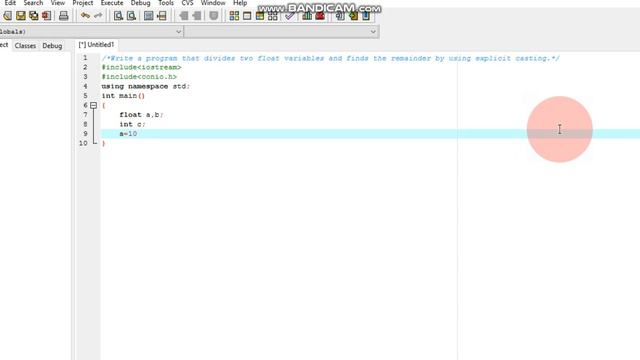
Task: Click the Go to function toolbar icon
Action: 149,16
